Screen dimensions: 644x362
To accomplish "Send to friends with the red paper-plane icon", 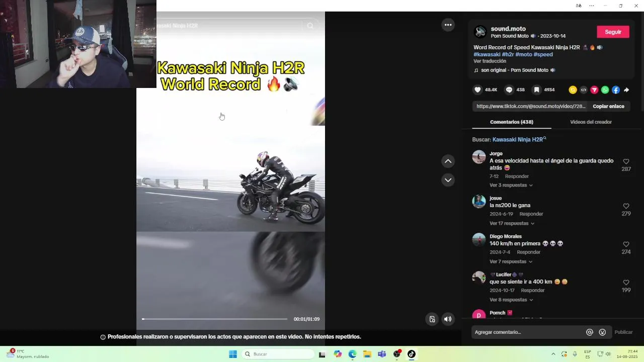I will tap(594, 90).
